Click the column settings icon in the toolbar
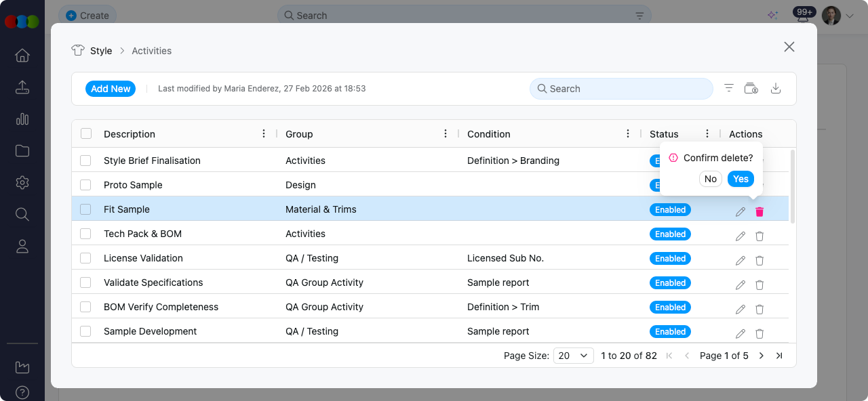The height and width of the screenshot is (401, 868). (x=751, y=89)
